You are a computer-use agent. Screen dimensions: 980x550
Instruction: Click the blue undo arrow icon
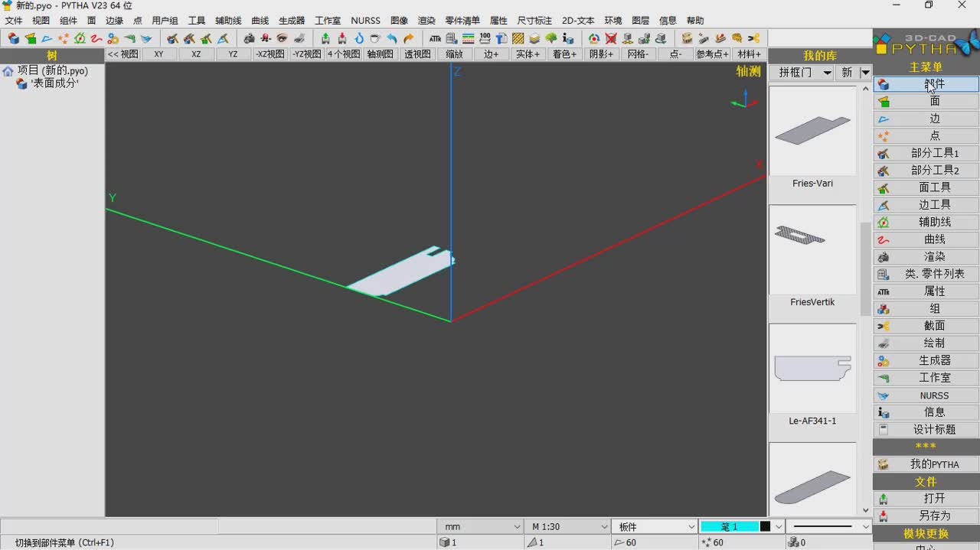pos(392,38)
